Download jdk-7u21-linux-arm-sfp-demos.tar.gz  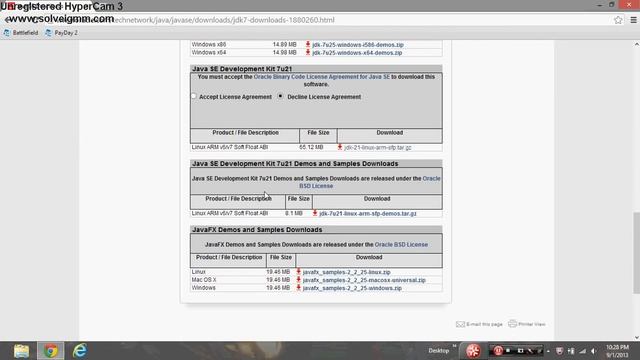pyautogui.click(x=368, y=213)
